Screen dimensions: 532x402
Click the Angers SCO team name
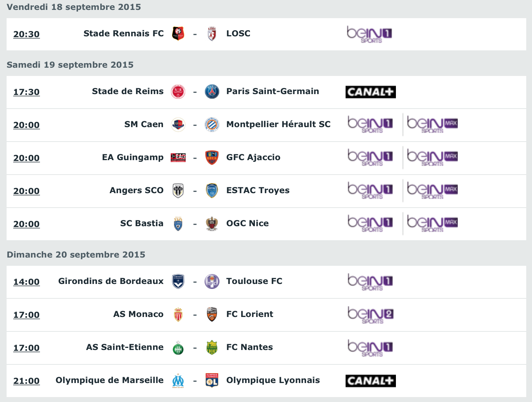tap(137, 190)
